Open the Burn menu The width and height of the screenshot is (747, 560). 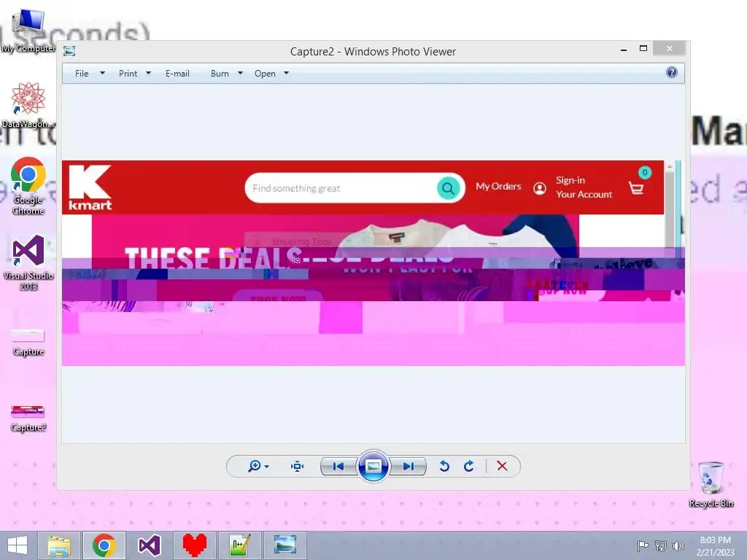coord(220,74)
